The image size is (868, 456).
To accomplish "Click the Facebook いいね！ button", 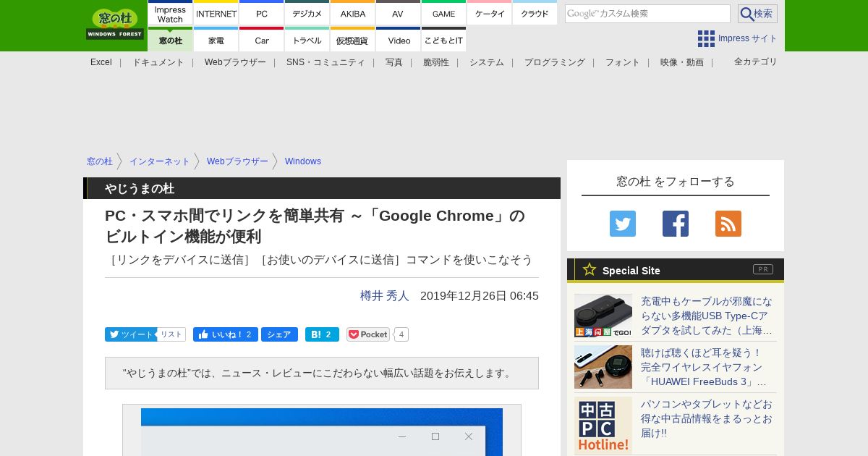I will pos(226,334).
